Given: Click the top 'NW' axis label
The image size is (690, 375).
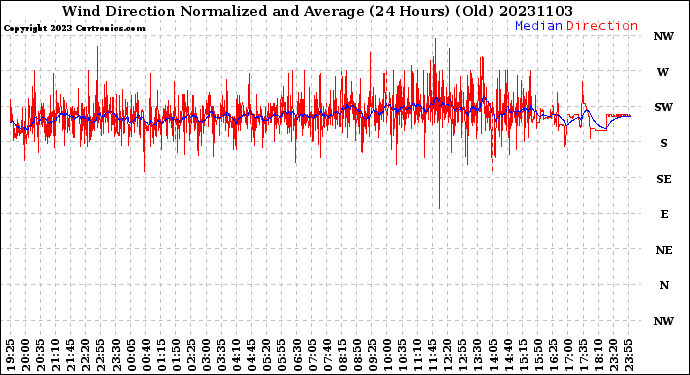Looking at the screenshot, I should coord(664,37).
